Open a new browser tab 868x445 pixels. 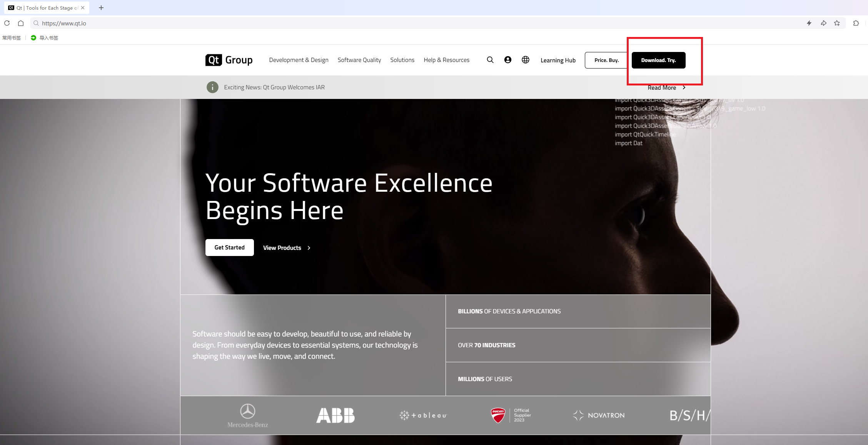click(101, 8)
